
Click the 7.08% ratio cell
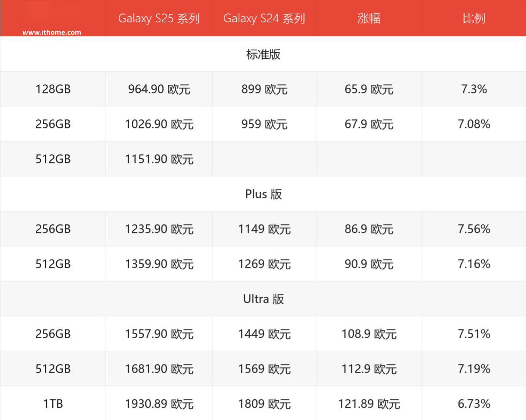tap(474, 124)
